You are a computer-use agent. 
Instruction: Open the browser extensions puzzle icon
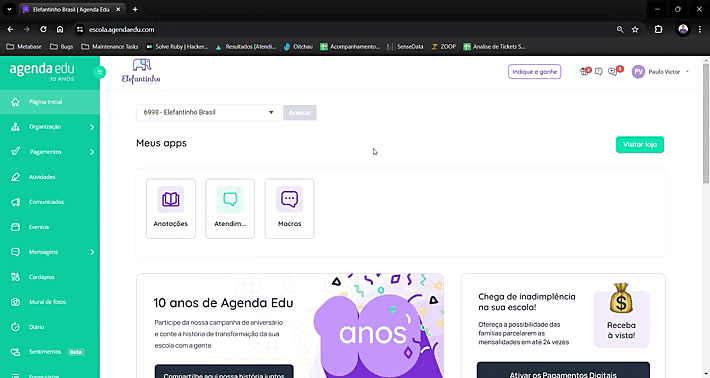point(658,29)
